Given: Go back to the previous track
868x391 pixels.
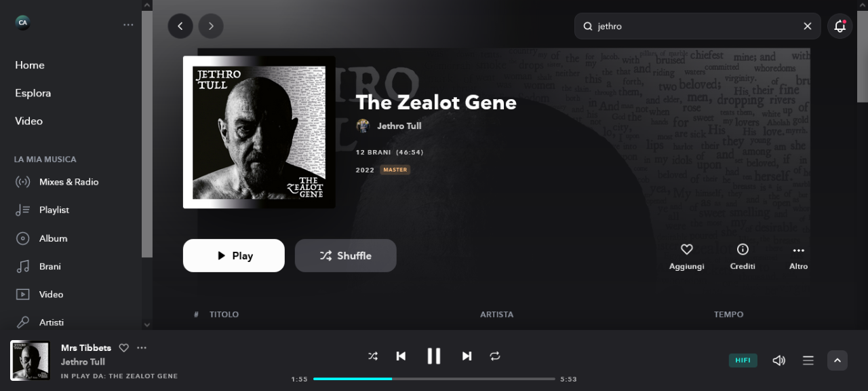Looking at the screenshot, I should 401,356.
